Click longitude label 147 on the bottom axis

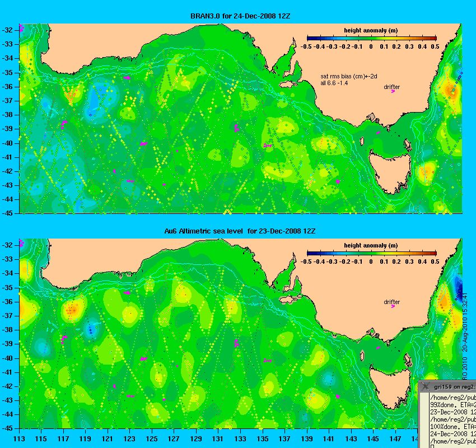[395, 439]
